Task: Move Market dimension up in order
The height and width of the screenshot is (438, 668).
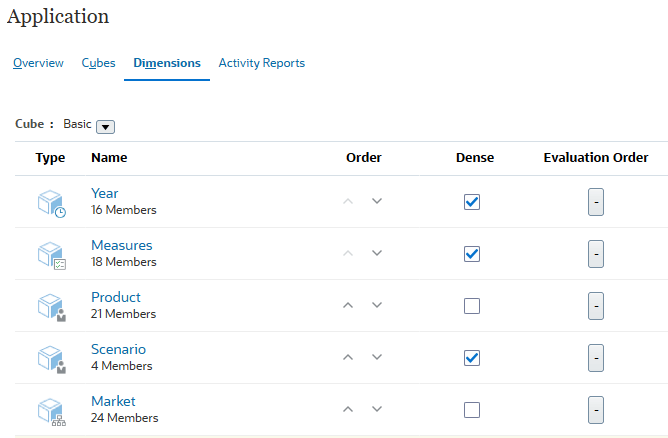Action: click(x=348, y=409)
